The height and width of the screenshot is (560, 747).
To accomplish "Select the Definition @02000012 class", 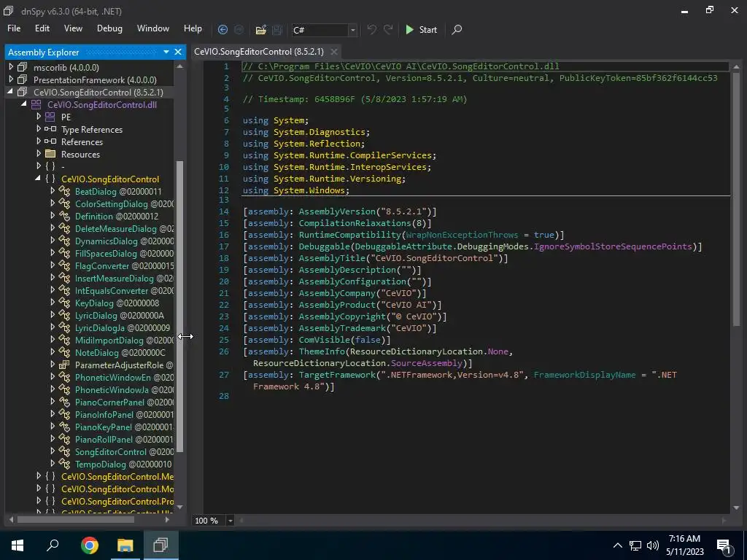I will [x=117, y=216].
